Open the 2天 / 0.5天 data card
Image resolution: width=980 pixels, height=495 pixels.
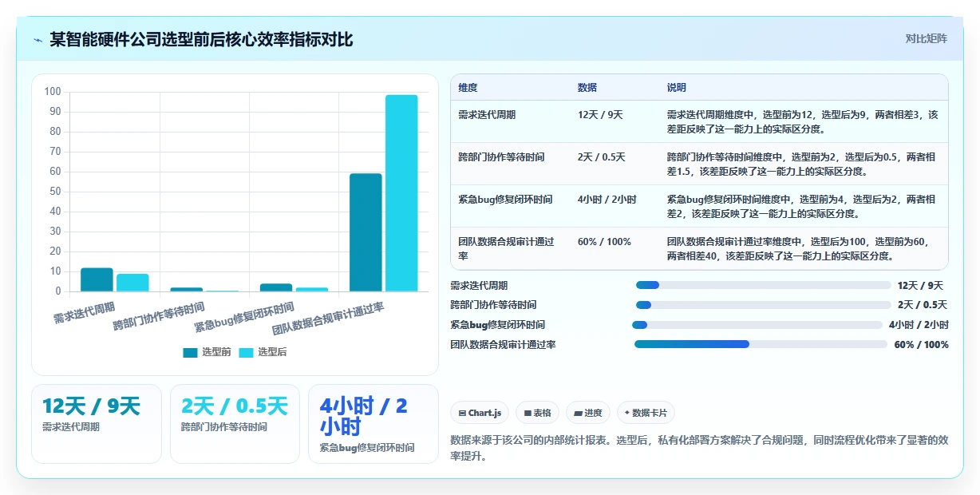tap(235, 424)
